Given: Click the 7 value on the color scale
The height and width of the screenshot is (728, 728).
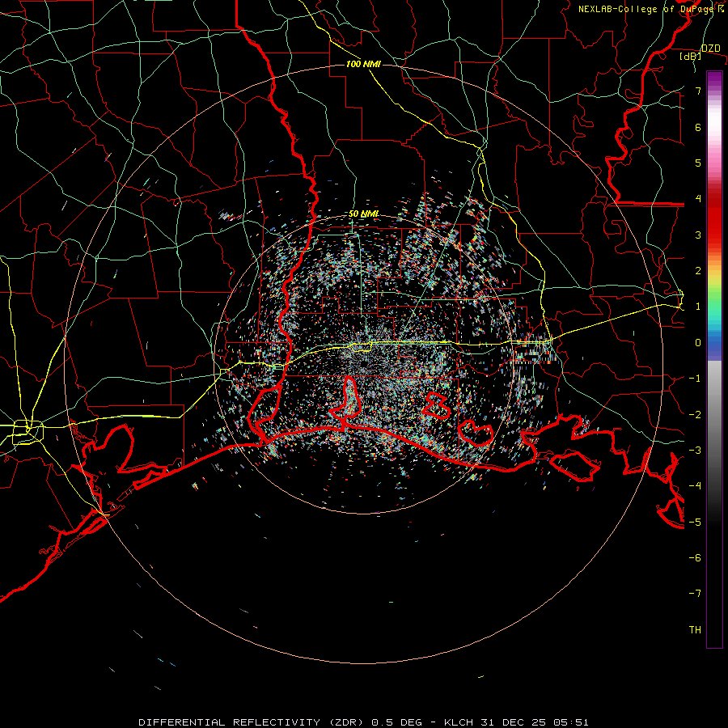Looking at the screenshot, I should (698, 91).
